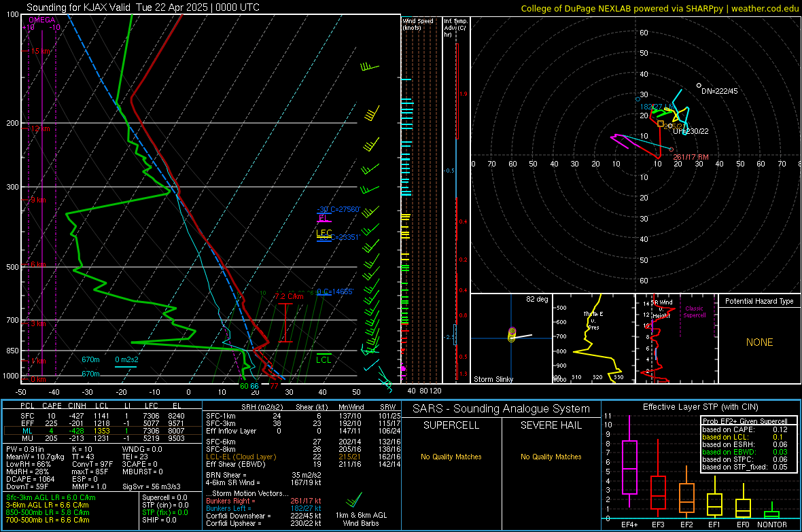This screenshot has height=532, width=802.
Task: Click the Prob EF2+ Given Supercell heading
Action: tap(745, 421)
